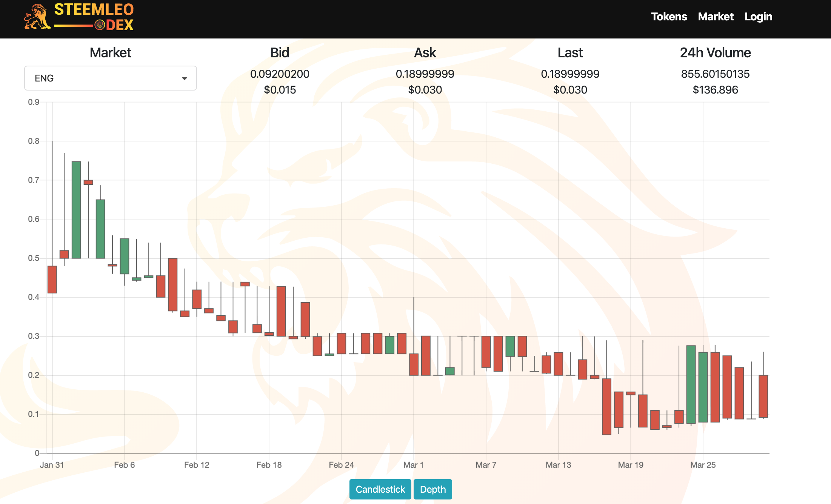
Task: Click the tall green candle near 0.75
Action: 76,210
